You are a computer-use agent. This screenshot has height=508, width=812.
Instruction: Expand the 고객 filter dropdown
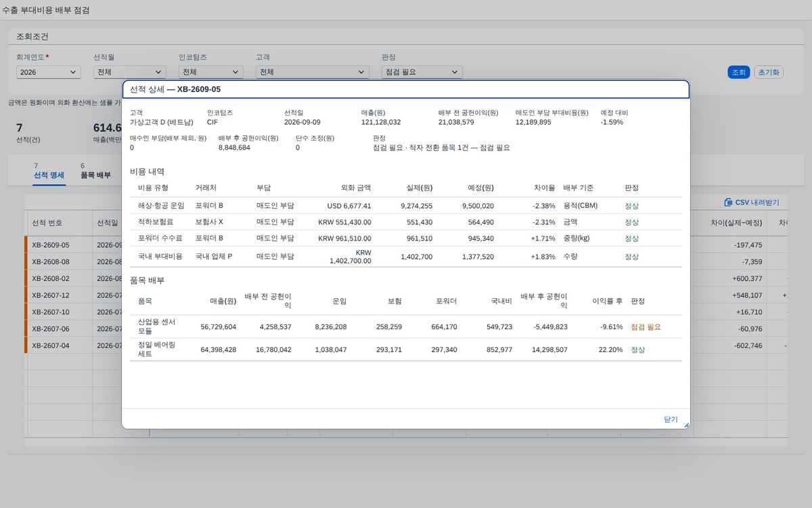313,72
